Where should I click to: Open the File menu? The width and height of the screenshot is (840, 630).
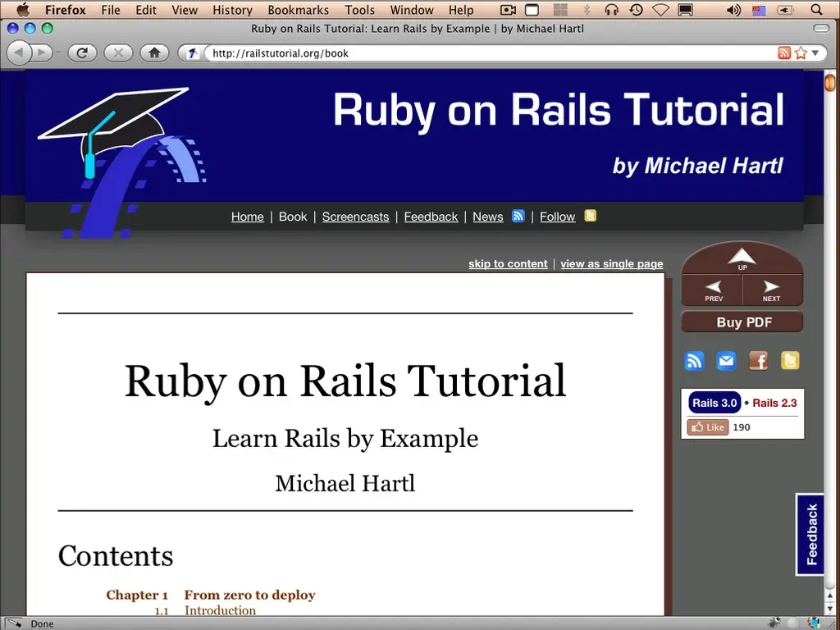[111, 10]
